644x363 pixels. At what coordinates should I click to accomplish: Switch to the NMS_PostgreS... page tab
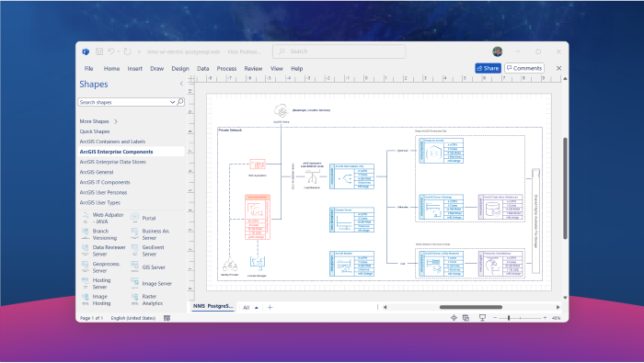pyautogui.click(x=213, y=306)
